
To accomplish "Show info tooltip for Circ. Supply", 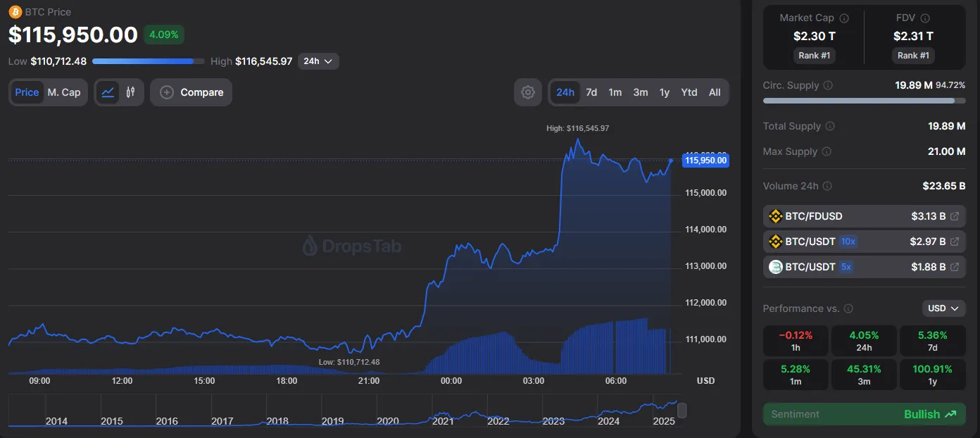I will [828, 85].
